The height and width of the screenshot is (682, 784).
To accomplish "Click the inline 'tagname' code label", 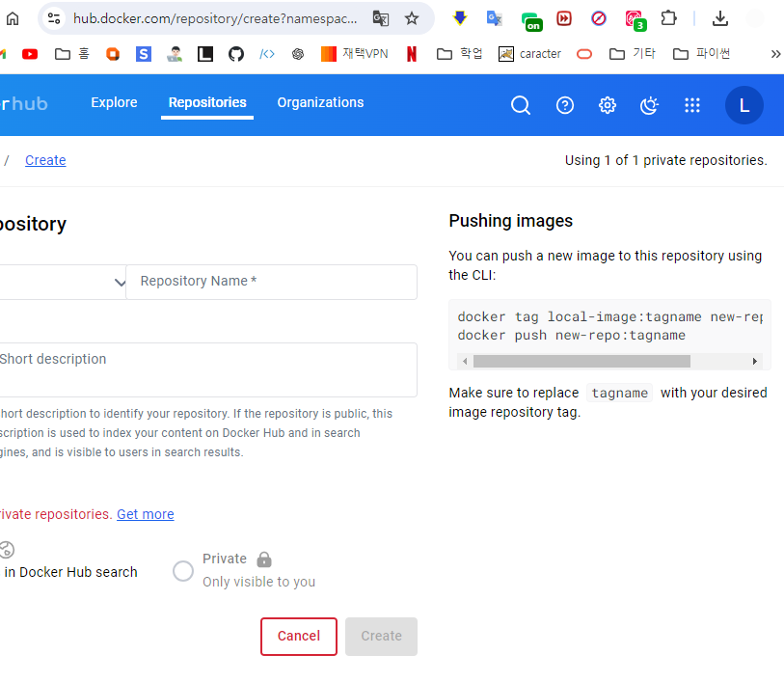I will click(619, 393).
